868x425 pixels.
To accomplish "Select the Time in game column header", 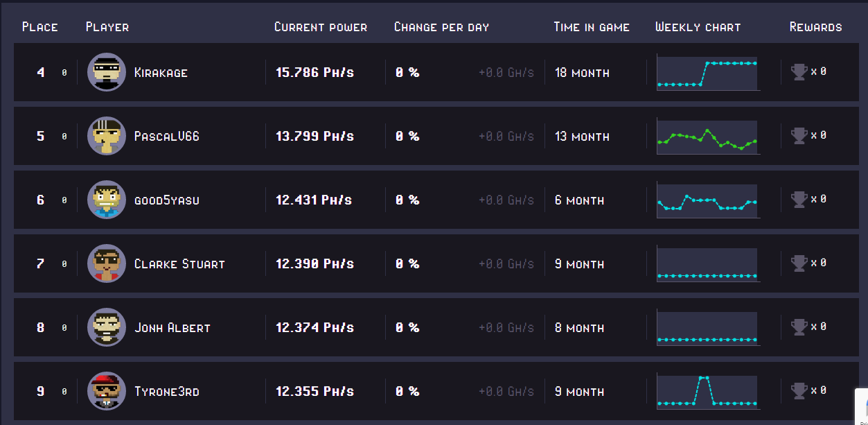I will [x=592, y=27].
